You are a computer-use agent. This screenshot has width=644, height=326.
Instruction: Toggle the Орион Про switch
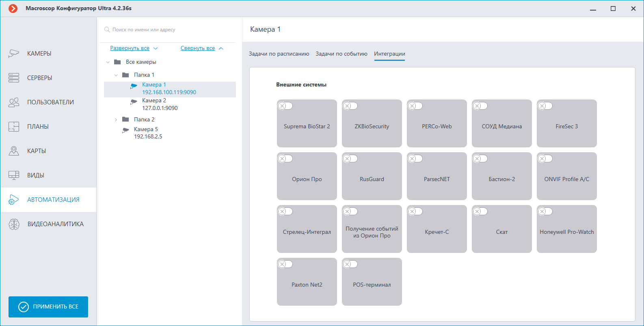pyautogui.click(x=285, y=158)
